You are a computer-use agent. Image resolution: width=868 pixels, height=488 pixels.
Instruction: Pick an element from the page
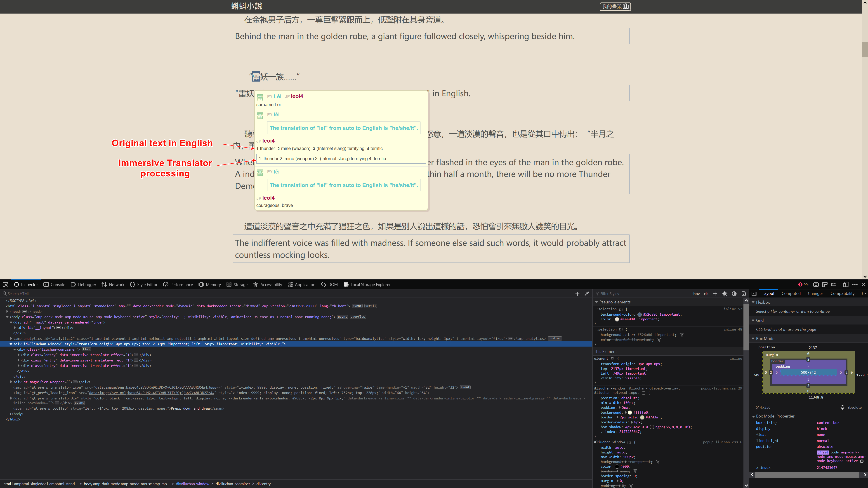5,285
